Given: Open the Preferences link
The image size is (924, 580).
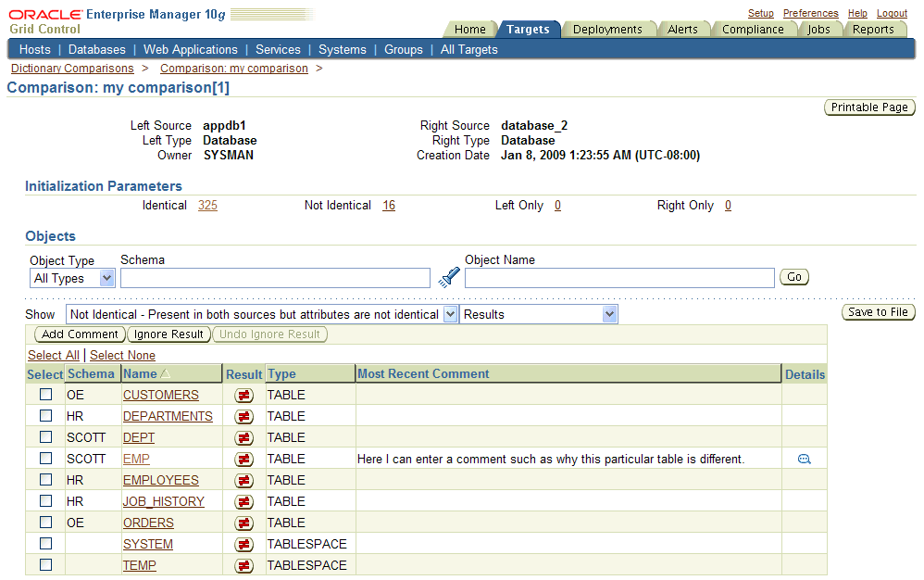Looking at the screenshot, I should 810,13.
